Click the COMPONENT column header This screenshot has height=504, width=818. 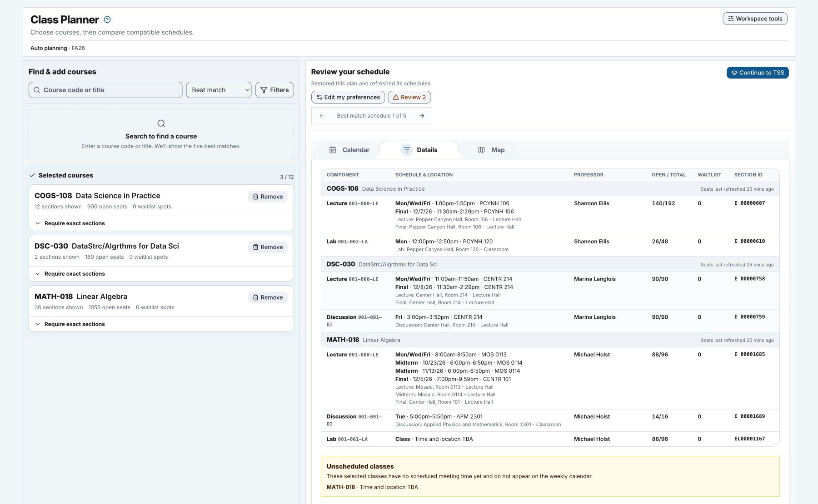click(x=343, y=175)
